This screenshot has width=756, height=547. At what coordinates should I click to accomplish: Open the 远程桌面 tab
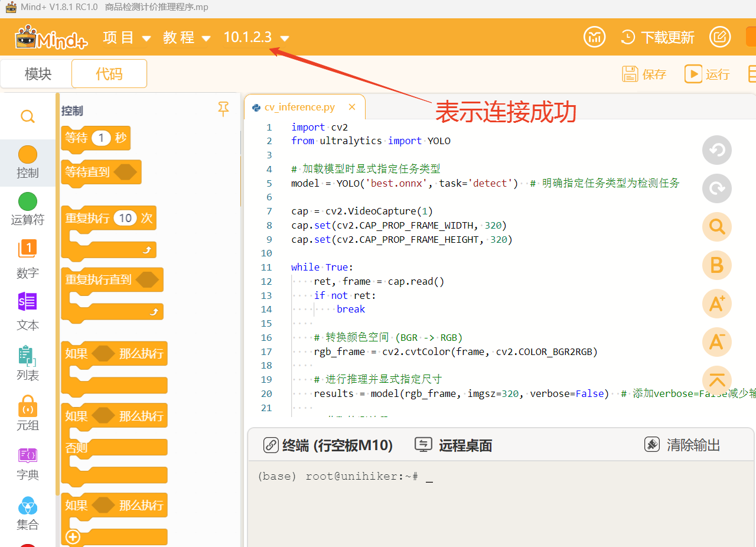(x=454, y=445)
